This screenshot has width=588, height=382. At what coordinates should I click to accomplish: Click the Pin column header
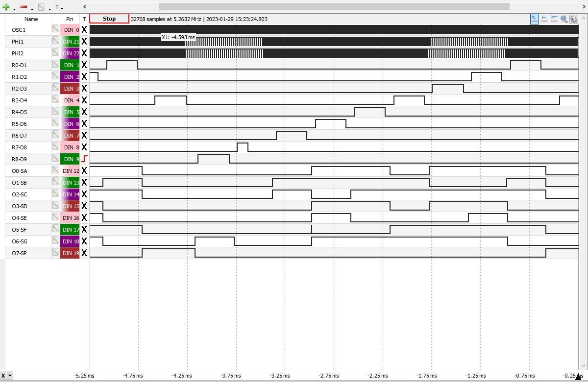[x=70, y=19]
